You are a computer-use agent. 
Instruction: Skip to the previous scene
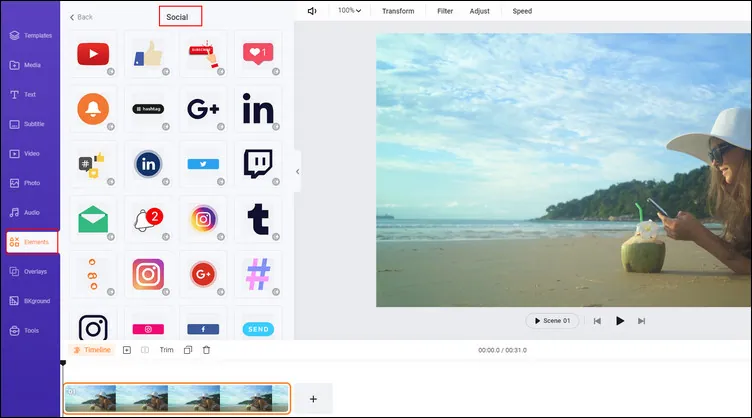click(597, 321)
